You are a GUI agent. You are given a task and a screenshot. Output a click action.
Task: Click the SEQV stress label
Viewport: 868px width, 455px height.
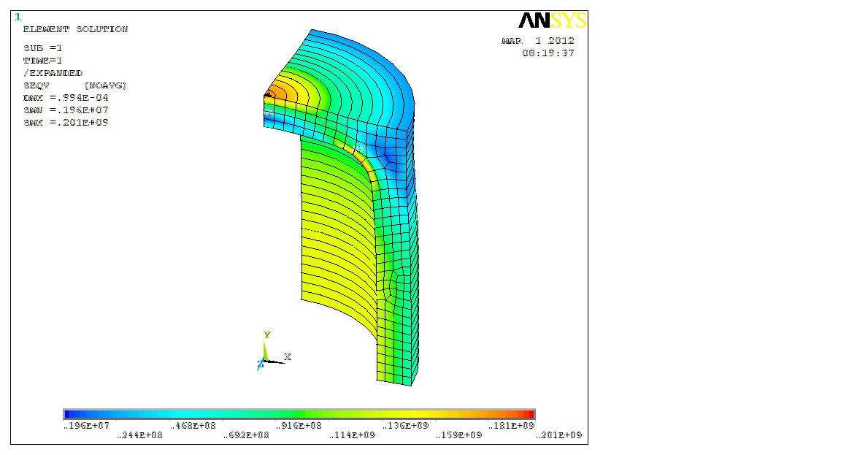(x=36, y=85)
